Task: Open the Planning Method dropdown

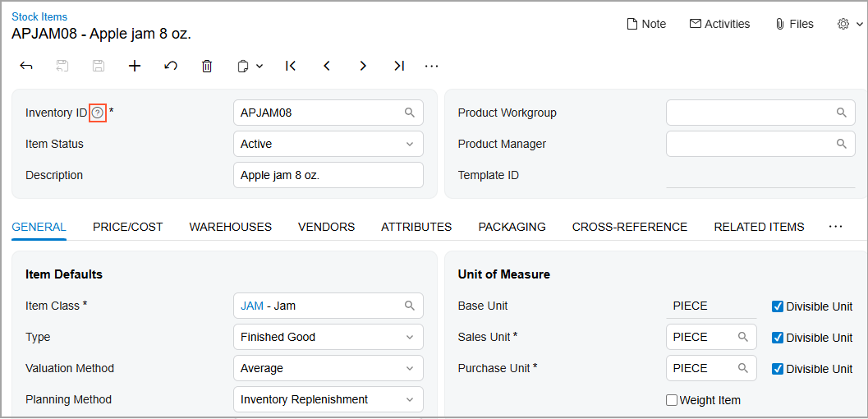Action: click(410, 399)
